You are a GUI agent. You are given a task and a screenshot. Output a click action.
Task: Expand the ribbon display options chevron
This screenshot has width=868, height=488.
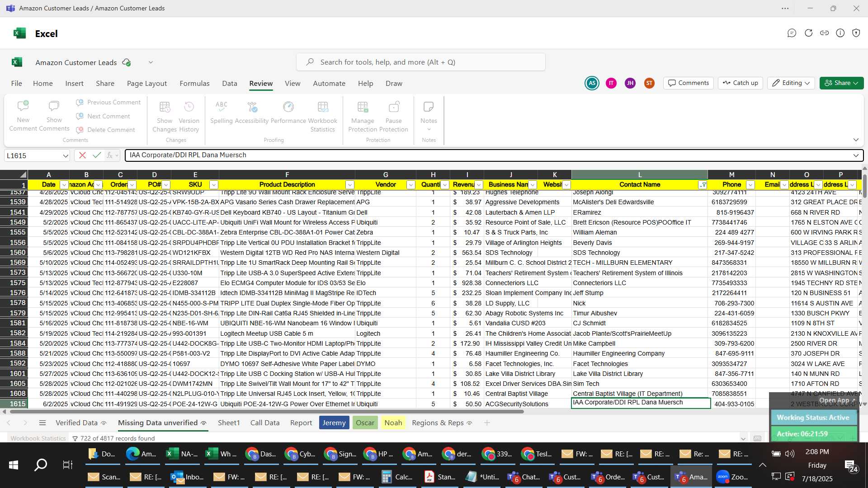(856, 140)
